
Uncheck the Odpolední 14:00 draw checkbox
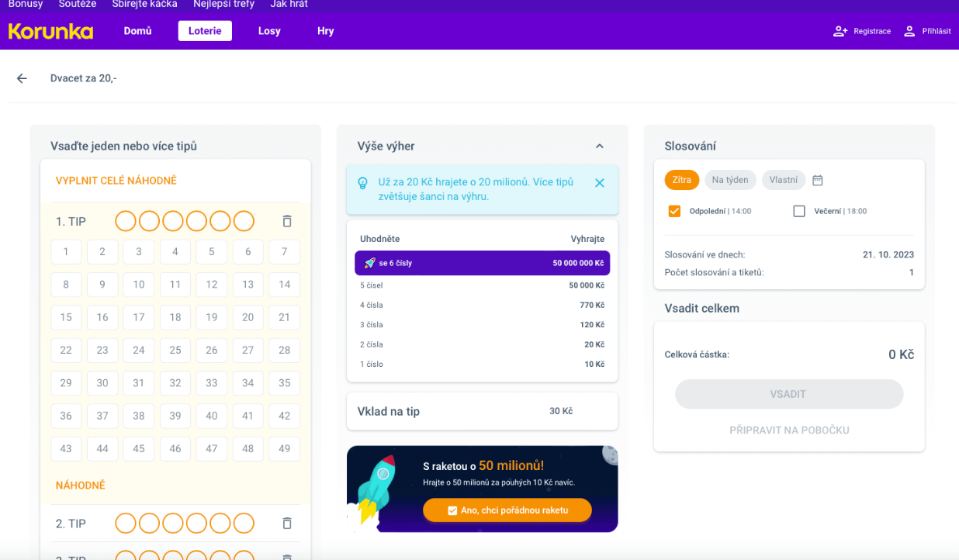(674, 211)
